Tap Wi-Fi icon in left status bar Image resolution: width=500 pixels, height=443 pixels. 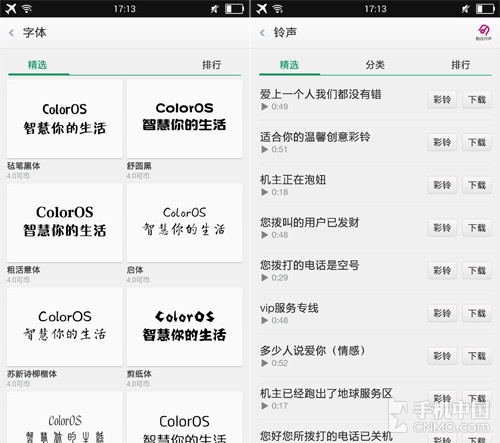click(x=27, y=8)
